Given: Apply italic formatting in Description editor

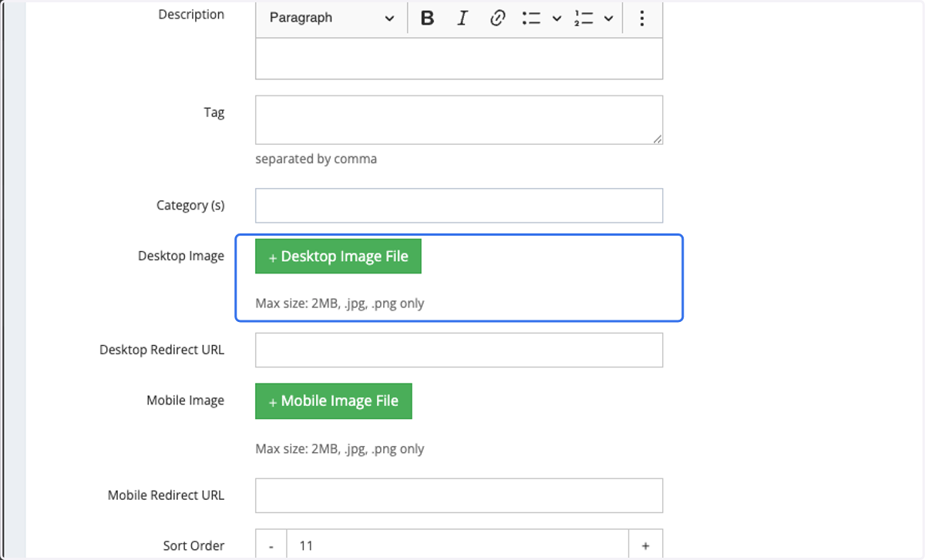Looking at the screenshot, I should 462,18.
